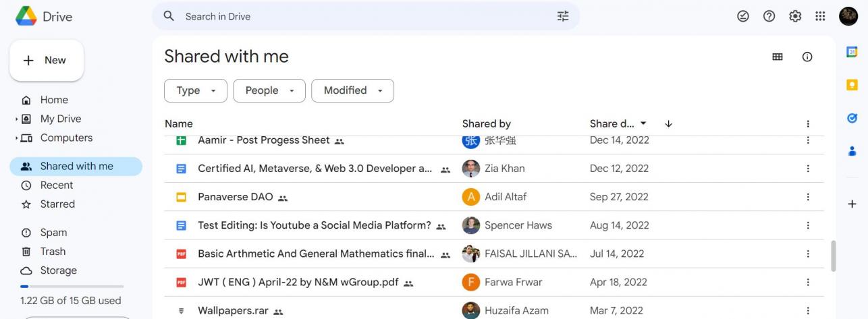Open the Help question mark icon
The image size is (868, 319).
(x=769, y=16)
